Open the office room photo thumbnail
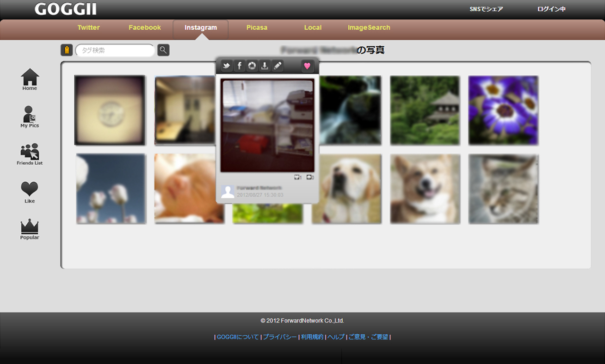The width and height of the screenshot is (605, 364). click(185, 110)
